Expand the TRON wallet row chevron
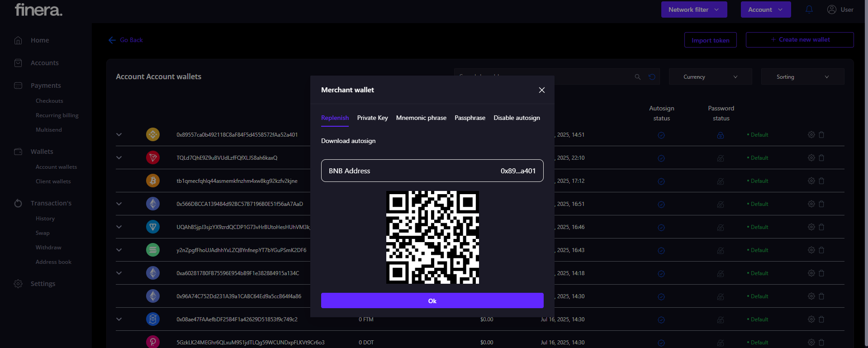The width and height of the screenshot is (868, 348). click(119, 158)
